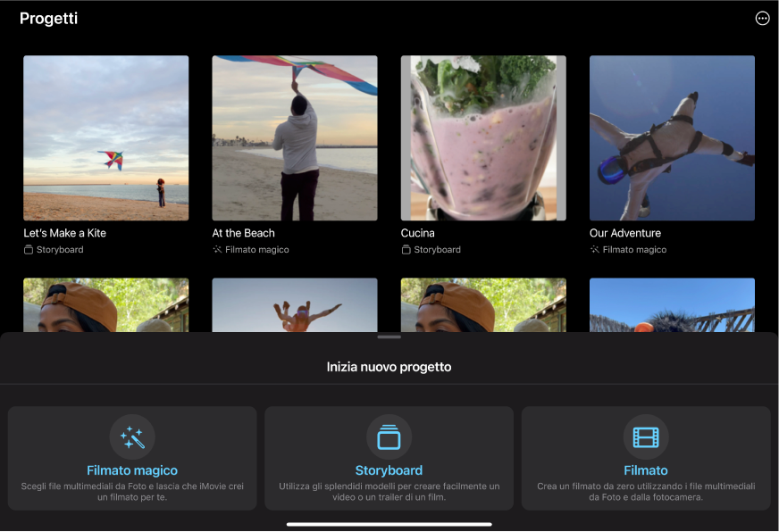Click the Our Adventure project title
This screenshot has width=779, height=532.
click(x=625, y=233)
